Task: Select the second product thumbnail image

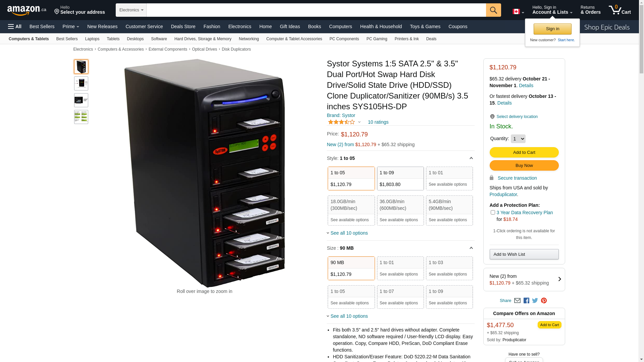Action: tap(81, 83)
